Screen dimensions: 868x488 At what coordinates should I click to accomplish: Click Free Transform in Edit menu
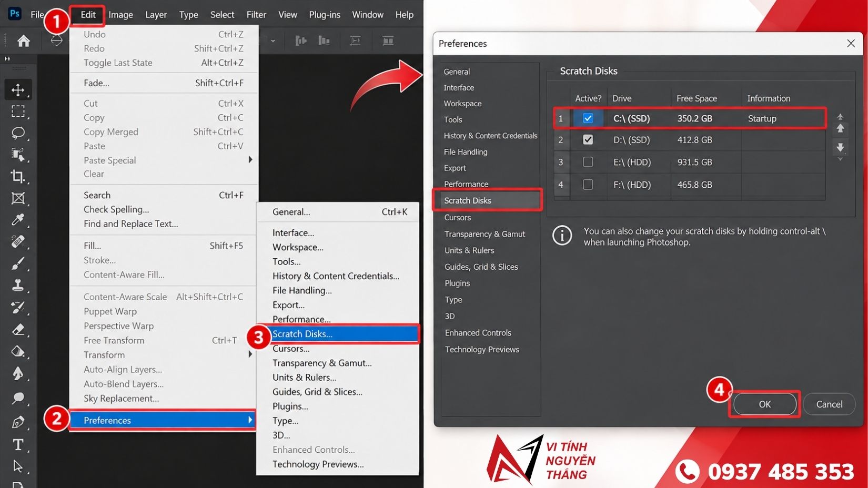(x=164, y=340)
